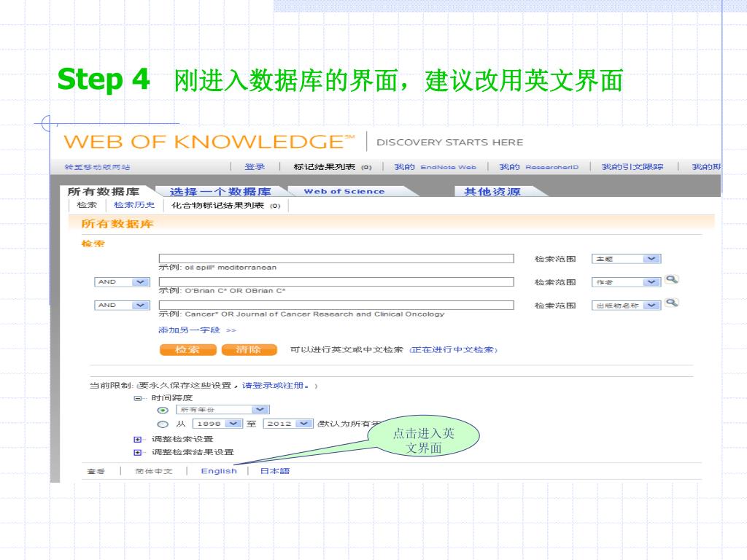The height and width of the screenshot is (560, 747).
Task: Open 化合物标记结果列表 sub-tab
Action: tap(226, 206)
